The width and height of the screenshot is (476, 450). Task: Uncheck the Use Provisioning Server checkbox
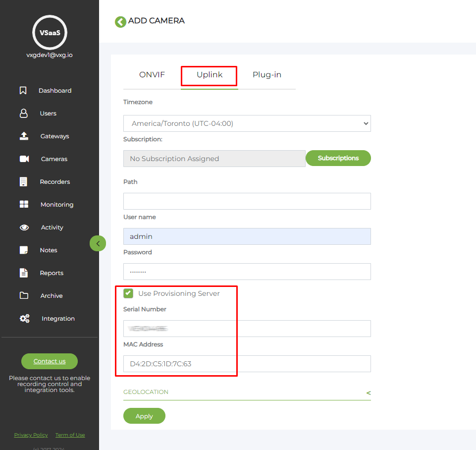pyautogui.click(x=128, y=293)
